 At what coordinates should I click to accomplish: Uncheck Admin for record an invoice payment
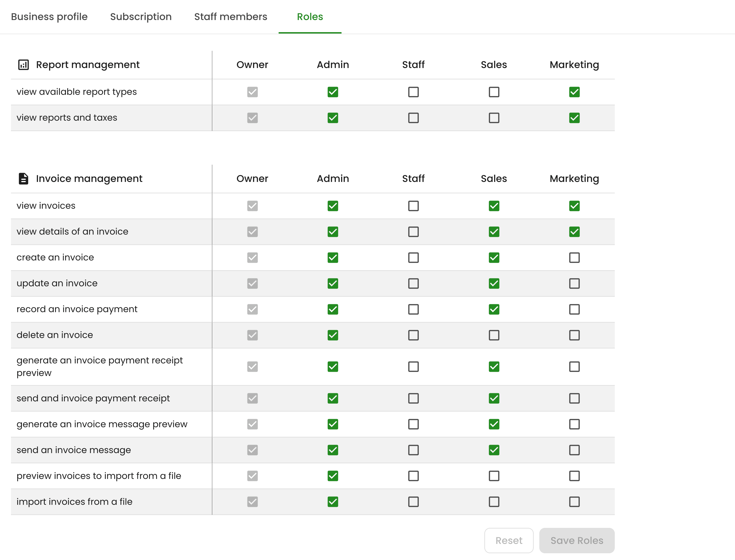pyautogui.click(x=333, y=309)
